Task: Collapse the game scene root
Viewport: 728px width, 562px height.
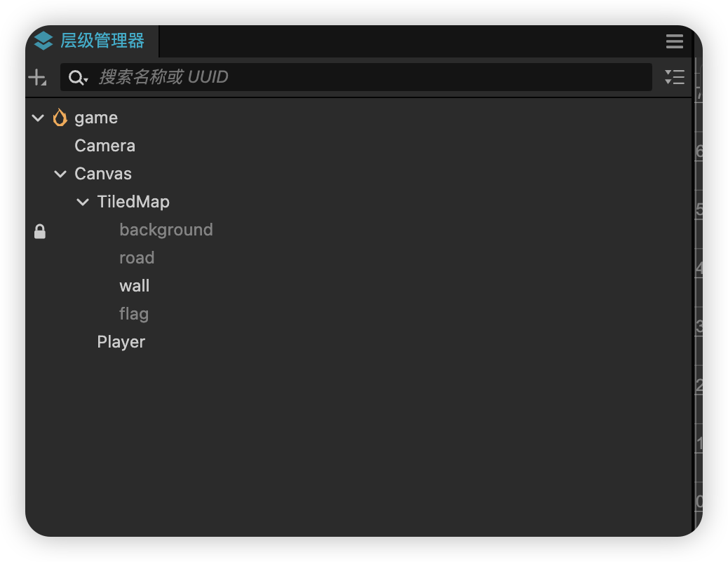Action: (38, 118)
